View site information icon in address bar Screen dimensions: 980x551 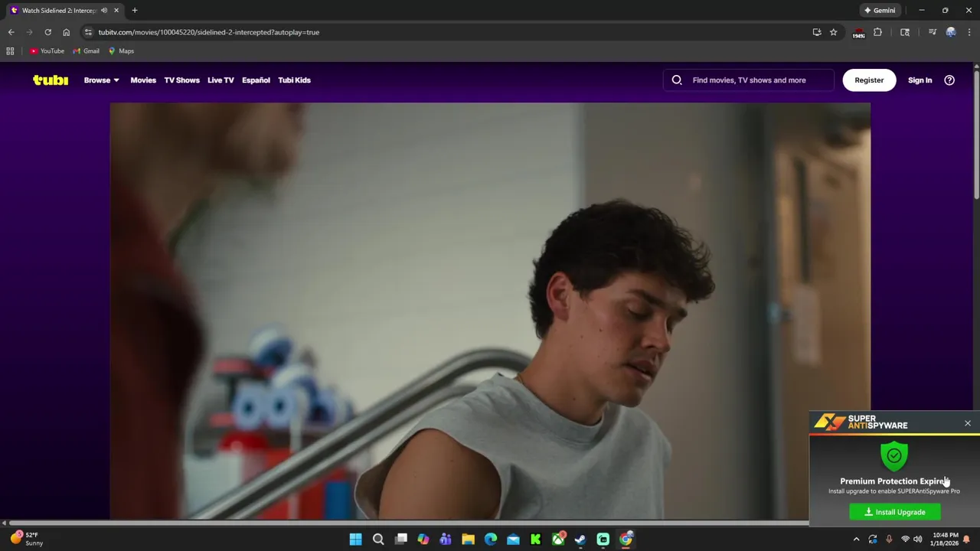pyautogui.click(x=88, y=32)
